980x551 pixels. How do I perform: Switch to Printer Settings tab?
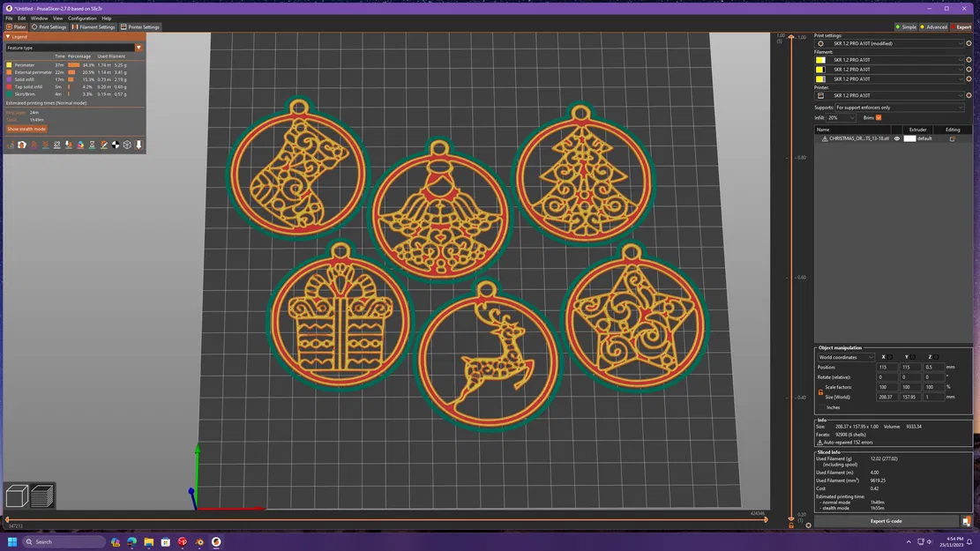click(x=140, y=26)
